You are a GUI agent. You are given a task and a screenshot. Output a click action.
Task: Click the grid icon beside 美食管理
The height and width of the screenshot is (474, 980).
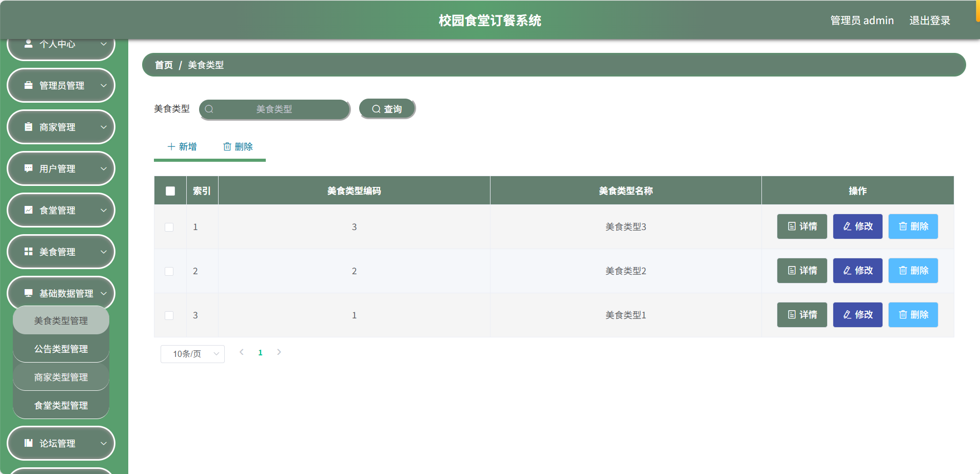[x=29, y=252]
